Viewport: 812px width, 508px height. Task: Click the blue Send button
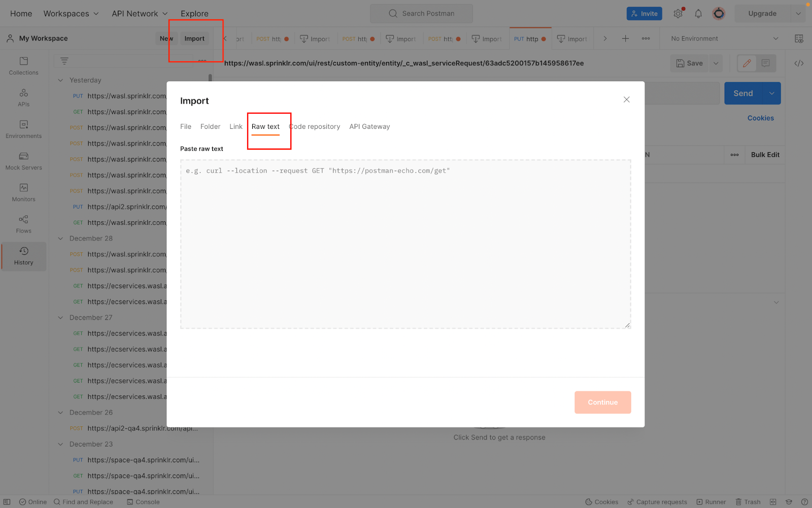[743, 93]
